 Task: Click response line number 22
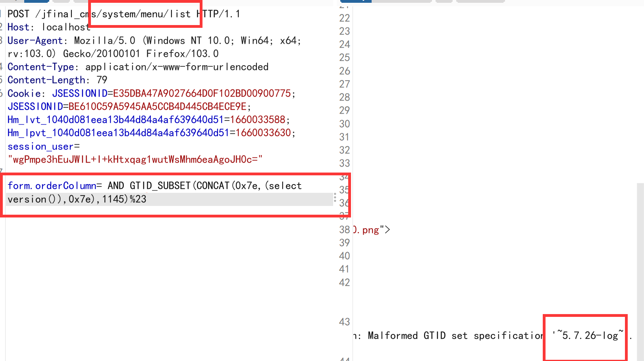coord(345,18)
